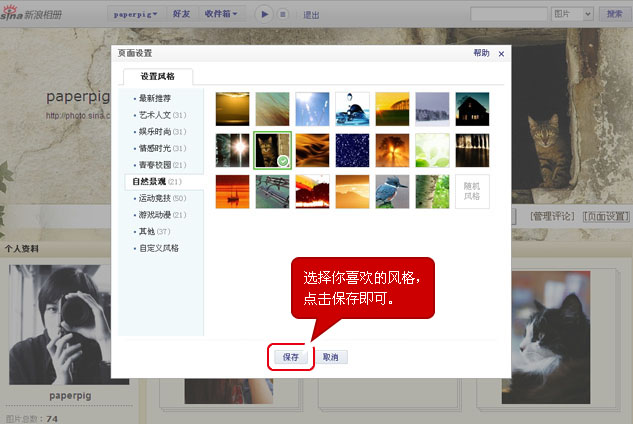
Task: Expand the 收件箱 inbox dropdown
Action: point(220,14)
